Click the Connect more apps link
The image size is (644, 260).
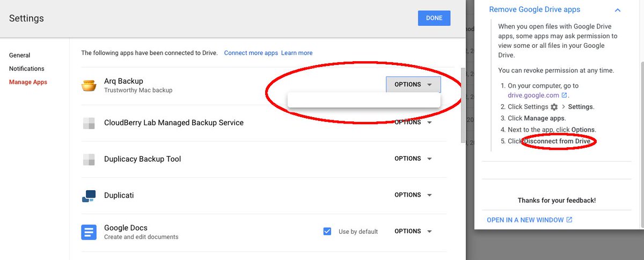pos(251,53)
